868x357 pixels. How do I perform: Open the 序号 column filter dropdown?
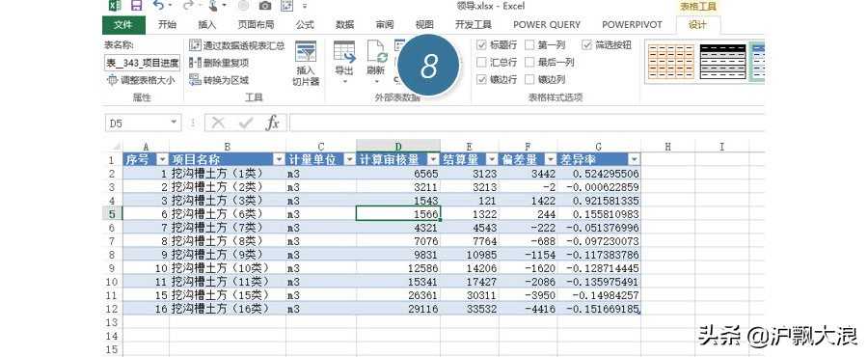(x=162, y=160)
